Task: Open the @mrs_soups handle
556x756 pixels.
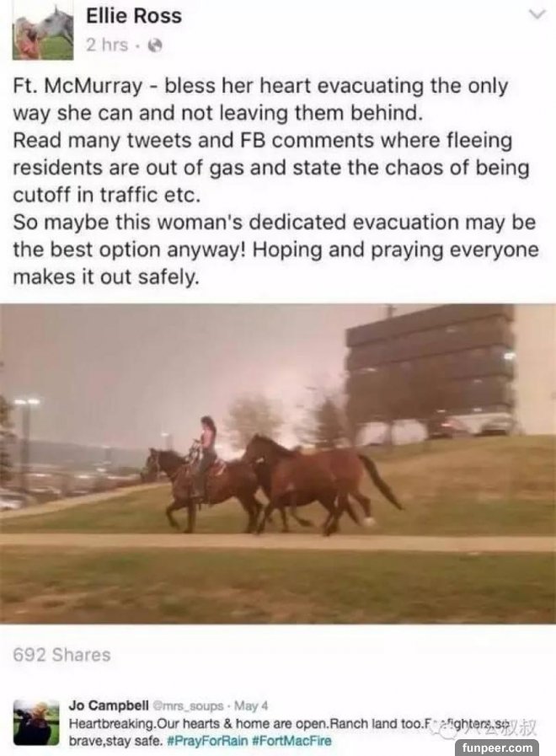Action: click(189, 706)
